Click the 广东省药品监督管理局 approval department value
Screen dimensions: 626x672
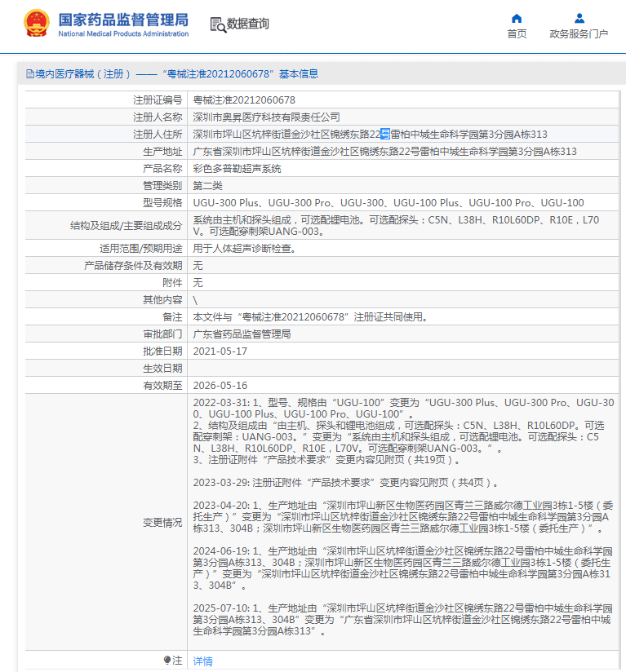(x=242, y=334)
